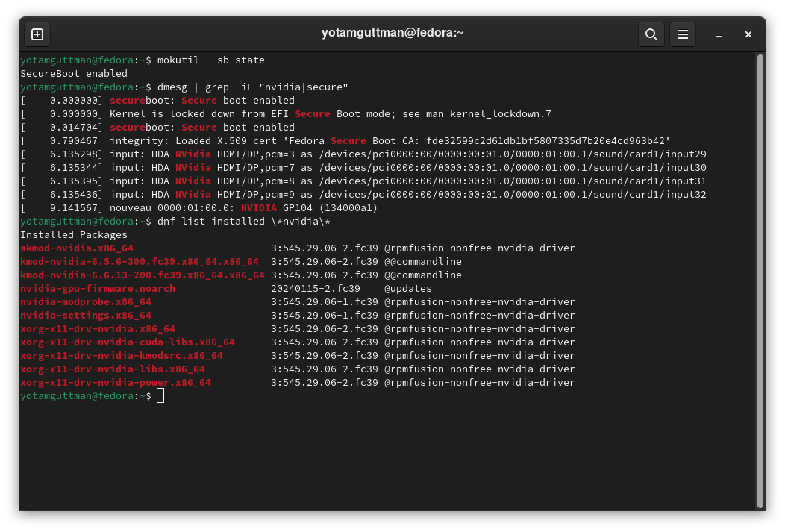Open a new terminal tab
The image size is (785, 532).
tap(37, 34)
